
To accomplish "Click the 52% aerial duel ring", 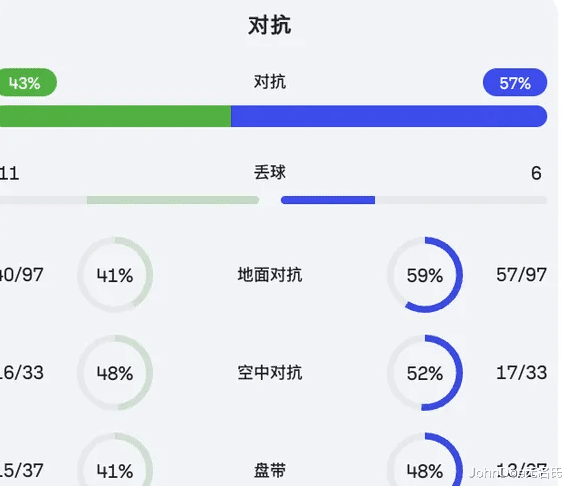I will pos(425,373).
